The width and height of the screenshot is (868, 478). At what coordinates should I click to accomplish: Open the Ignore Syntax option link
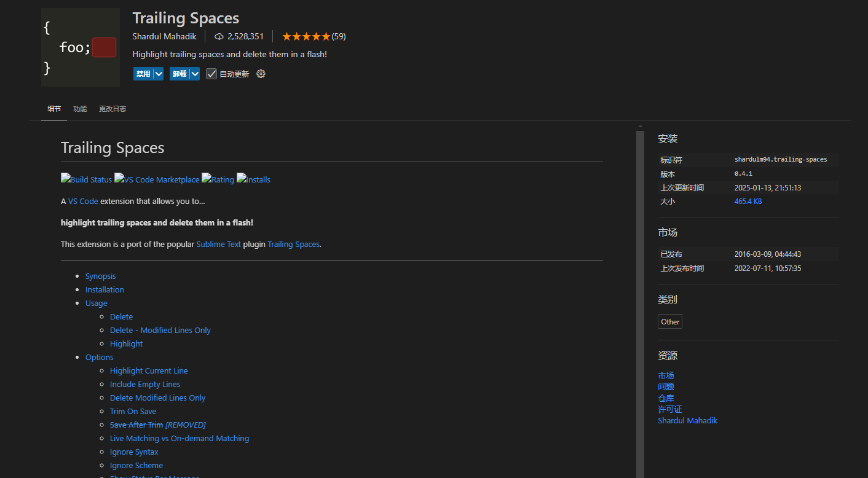pyautogui.click(x=134, y=452)
